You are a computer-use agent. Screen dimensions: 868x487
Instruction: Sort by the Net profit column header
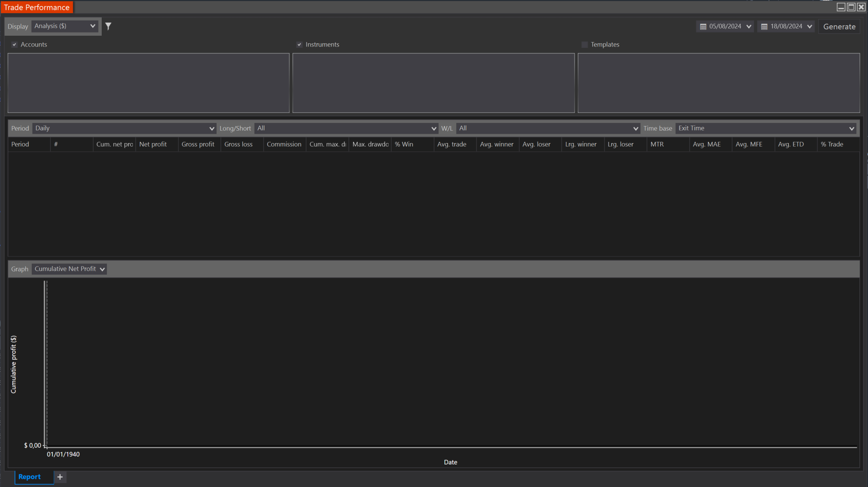[157, 145]
